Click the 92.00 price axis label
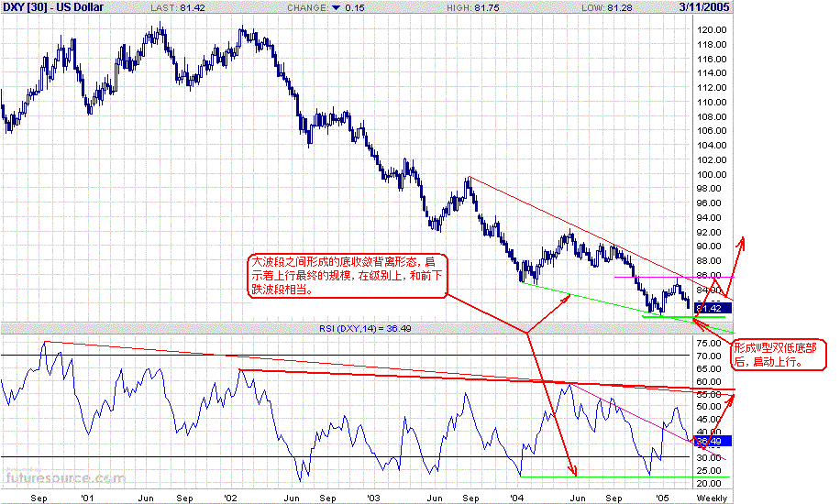The height and width of the screenshot is (504, 840). [710, 232]
